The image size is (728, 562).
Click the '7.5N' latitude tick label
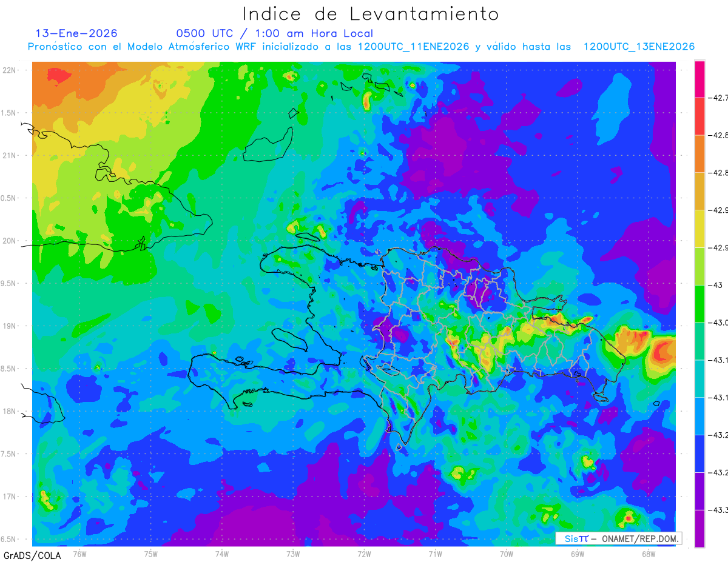pos(9,454)
